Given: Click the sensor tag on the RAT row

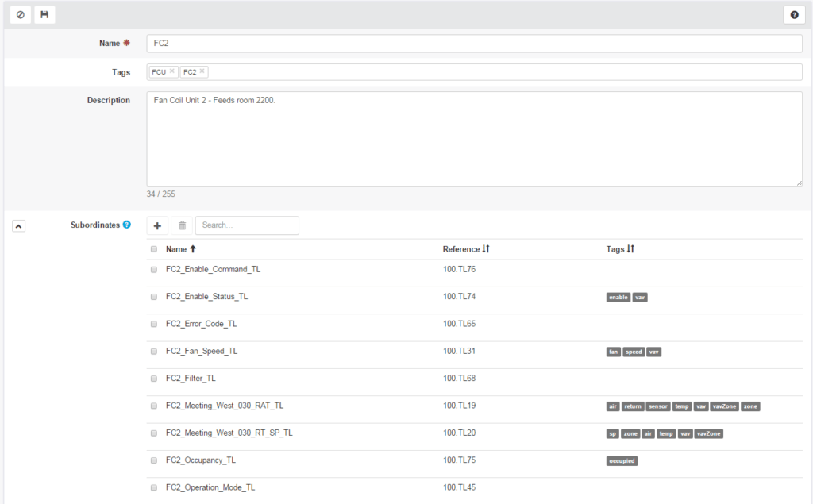Looking at the screenshot, I should [x=658, y=406].
